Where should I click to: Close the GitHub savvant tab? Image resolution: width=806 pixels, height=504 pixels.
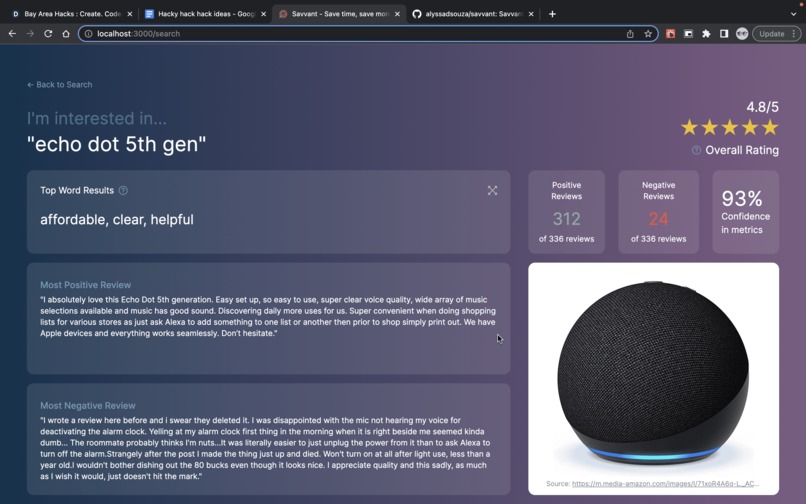click(531, 14)
